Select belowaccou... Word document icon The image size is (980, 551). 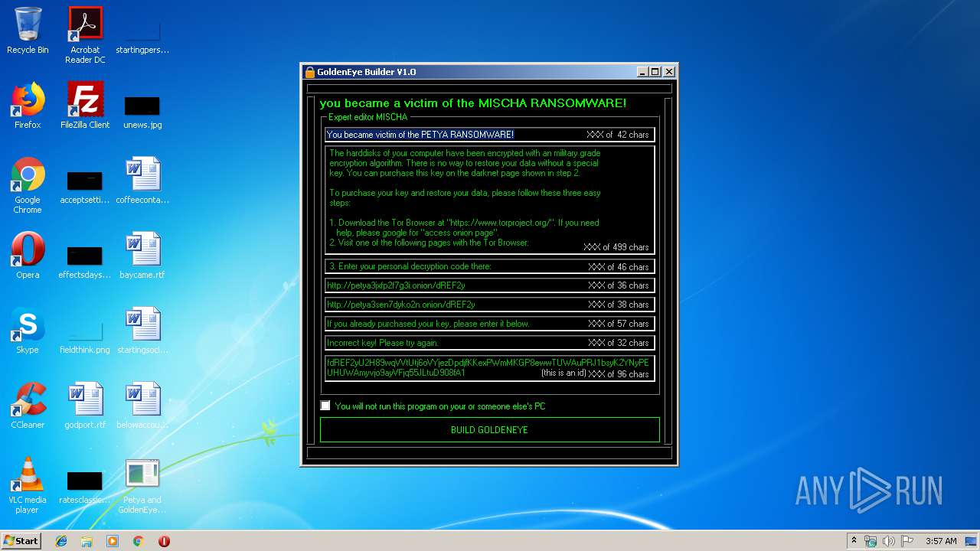(x=142, y=406)
